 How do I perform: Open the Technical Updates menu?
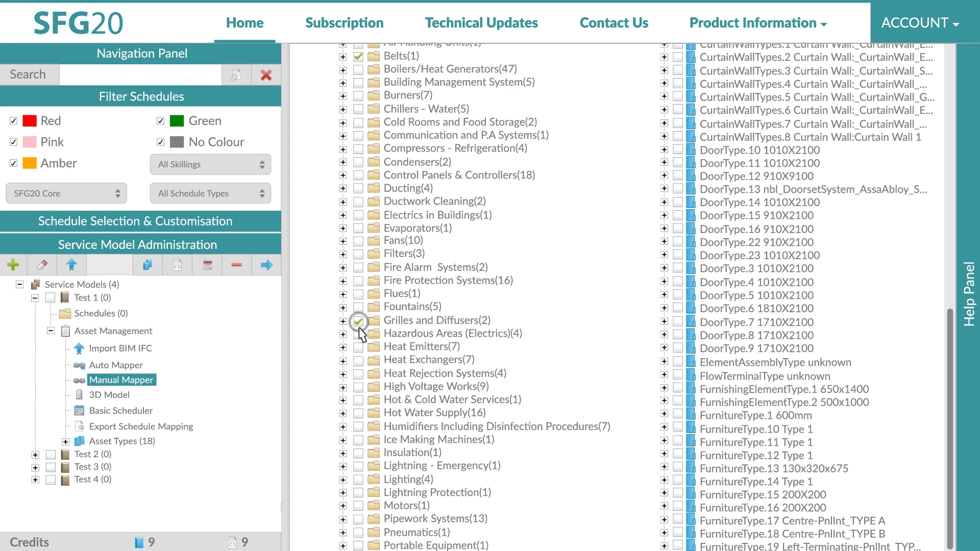point(481,22)
